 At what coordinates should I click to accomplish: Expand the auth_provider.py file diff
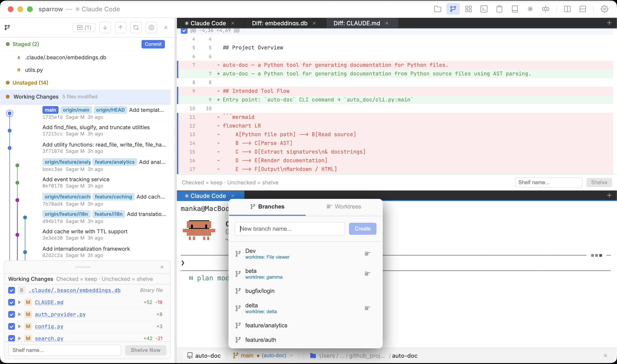[20, 314]
